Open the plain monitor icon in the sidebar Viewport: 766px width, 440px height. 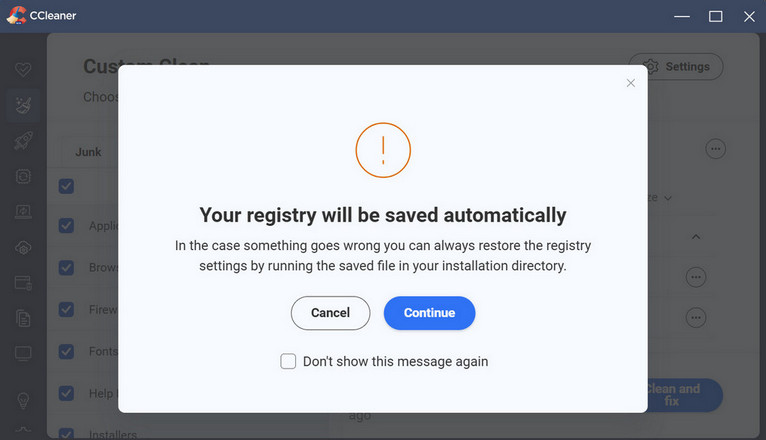[x=22, y=354]
